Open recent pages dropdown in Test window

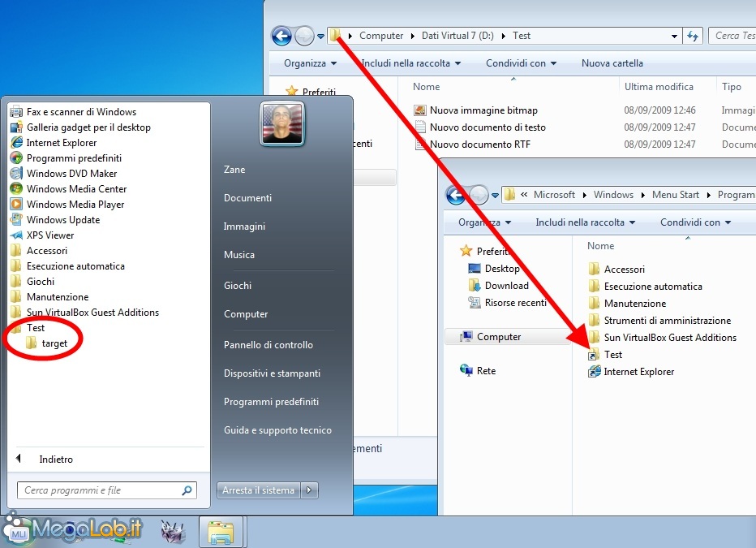tap(320, 37)
